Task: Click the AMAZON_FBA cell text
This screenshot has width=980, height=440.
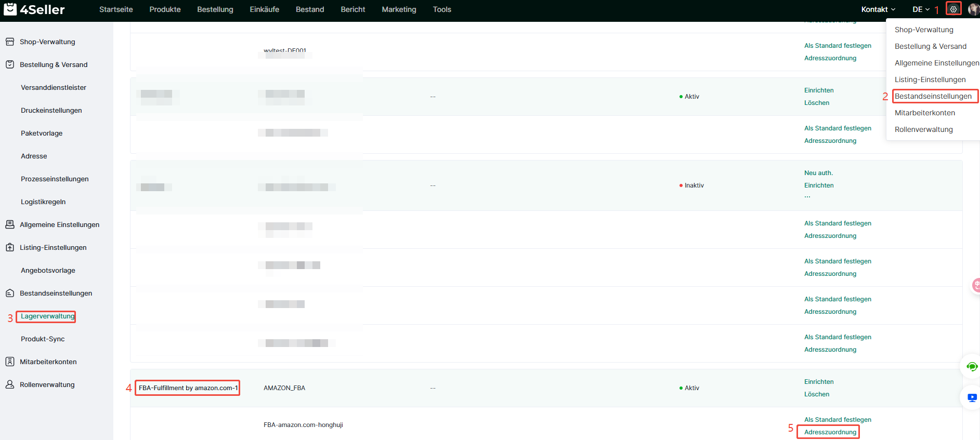Action: tap(284, 388)
